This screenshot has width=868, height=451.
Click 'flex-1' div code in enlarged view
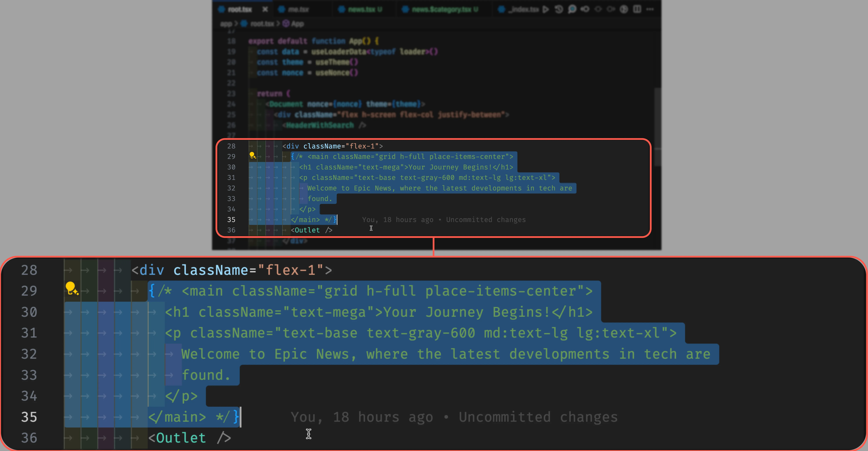point(232,270)
